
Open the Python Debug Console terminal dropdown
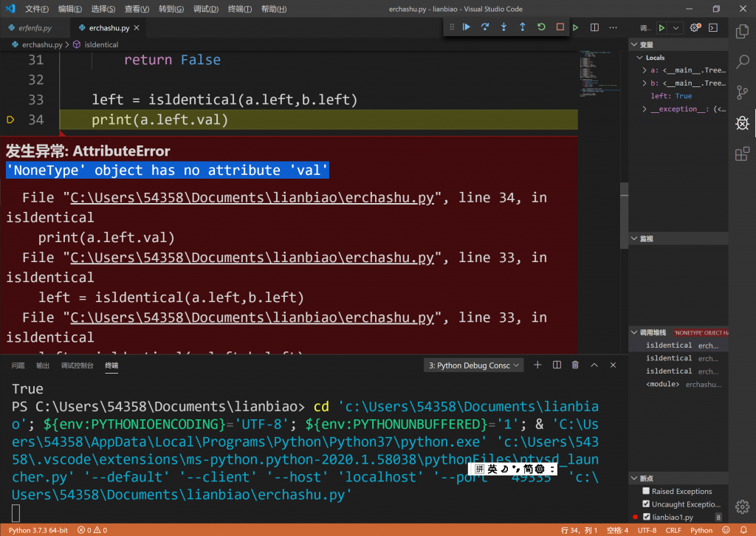(474, 365)
